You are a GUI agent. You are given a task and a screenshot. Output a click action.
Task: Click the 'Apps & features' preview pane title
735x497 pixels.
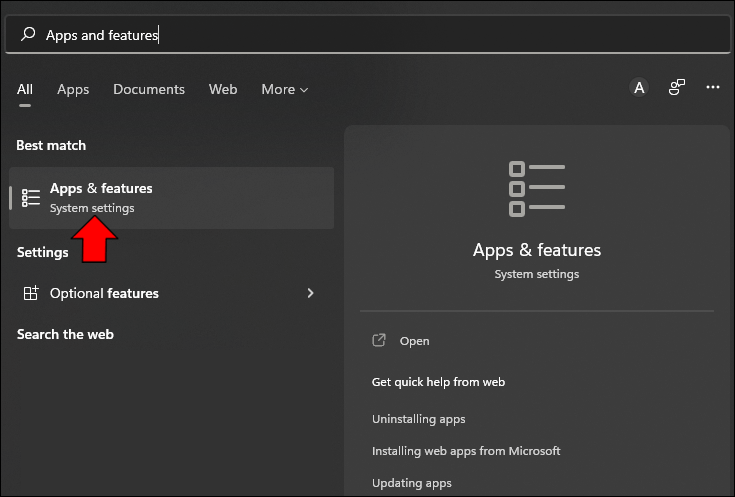tap(537, 250)
